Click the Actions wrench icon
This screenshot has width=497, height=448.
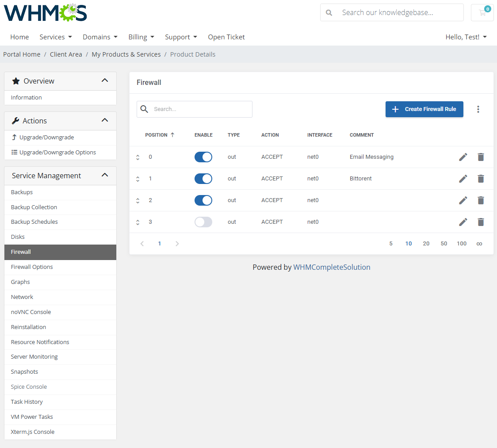click(x=15, y=121)
